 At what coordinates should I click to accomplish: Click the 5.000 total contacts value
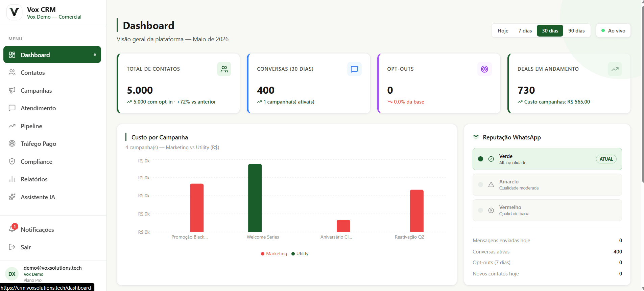click(140, 90)
